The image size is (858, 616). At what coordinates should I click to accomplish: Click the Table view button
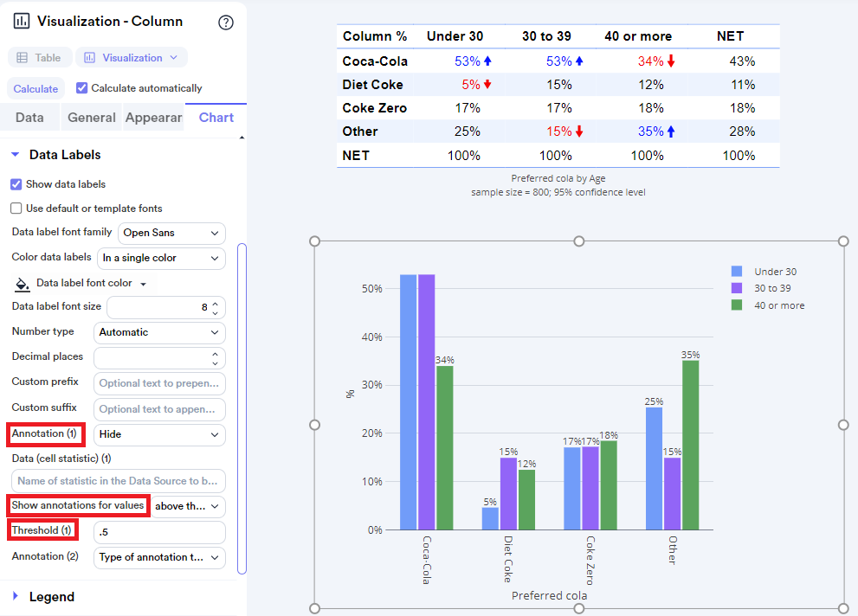pyautogui.click(x=40, y=57)
